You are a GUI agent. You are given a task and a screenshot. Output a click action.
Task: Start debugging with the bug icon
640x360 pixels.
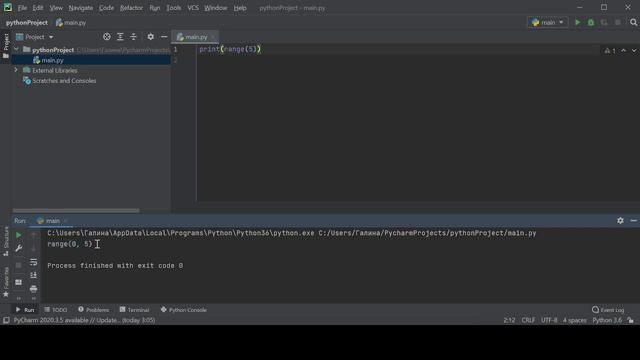[591, 22]
